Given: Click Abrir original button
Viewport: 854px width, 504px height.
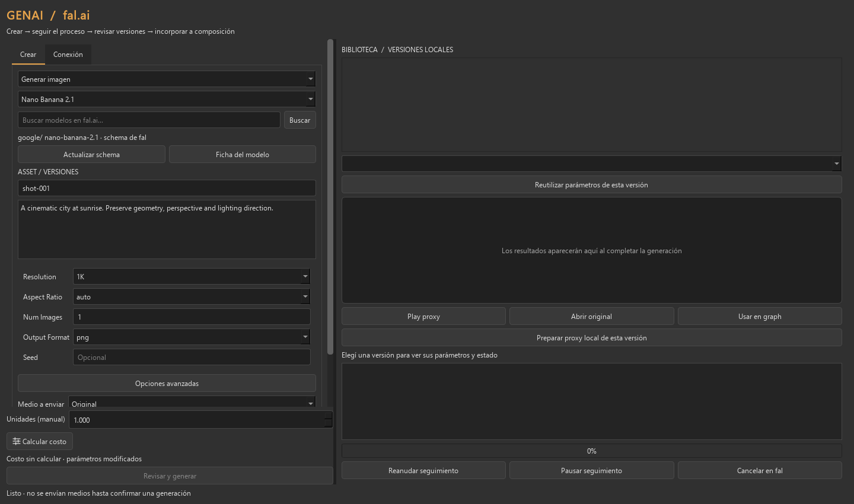Looking at the screenshot, I should [592, 316].
